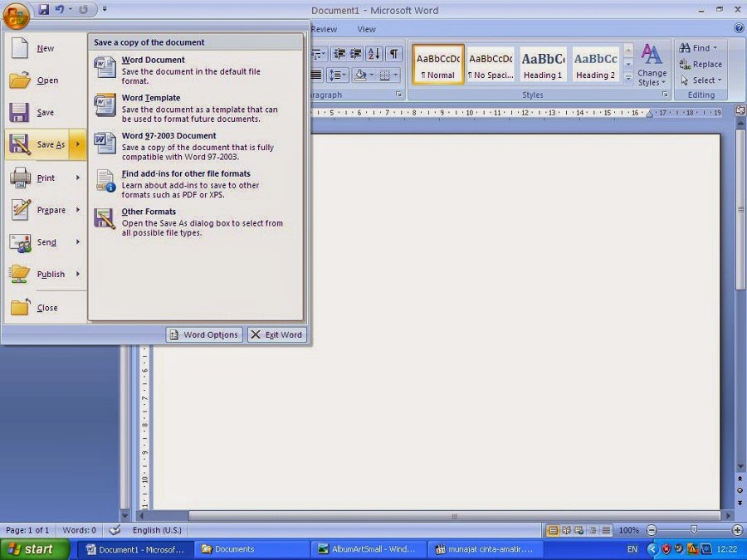Click the Redo icon in Quick Access Toolbar
This screenshot has height=560, width=747.
[x=83, y=9]
